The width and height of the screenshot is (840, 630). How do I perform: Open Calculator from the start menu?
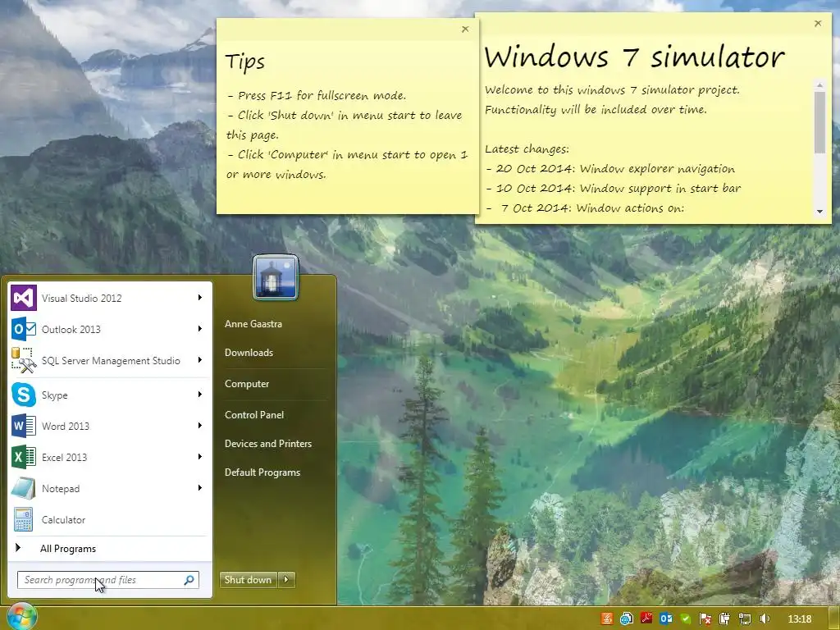pos(110,519)
